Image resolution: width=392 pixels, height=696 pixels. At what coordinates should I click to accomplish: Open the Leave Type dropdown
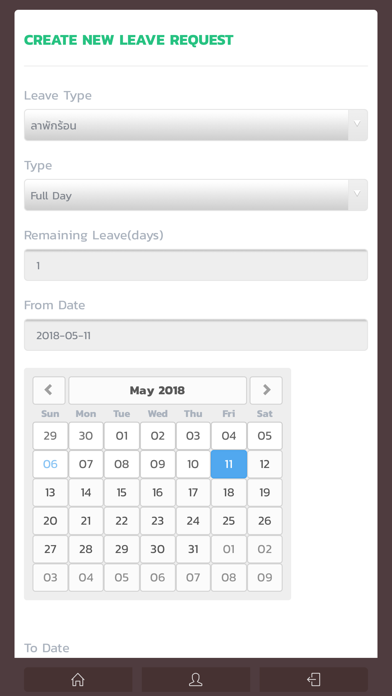pyautogui.click(x=196, y=125)
